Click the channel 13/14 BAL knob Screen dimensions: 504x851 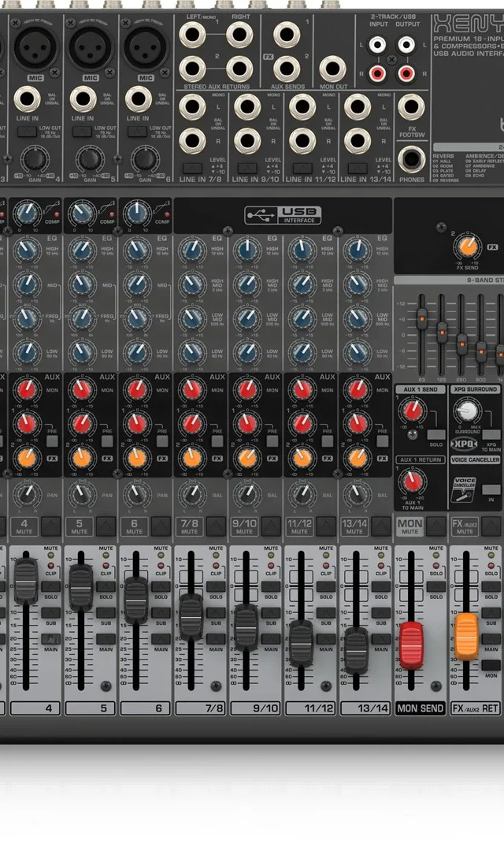357,493
